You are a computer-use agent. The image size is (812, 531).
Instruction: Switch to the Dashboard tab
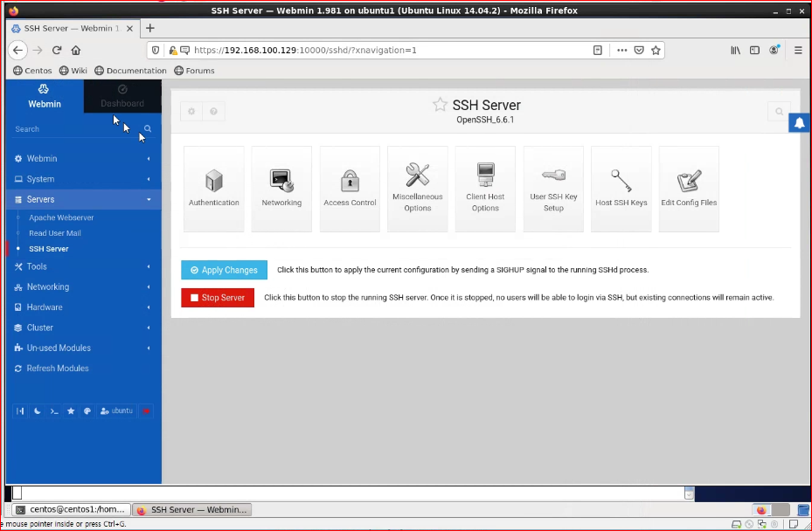point(122,96)
